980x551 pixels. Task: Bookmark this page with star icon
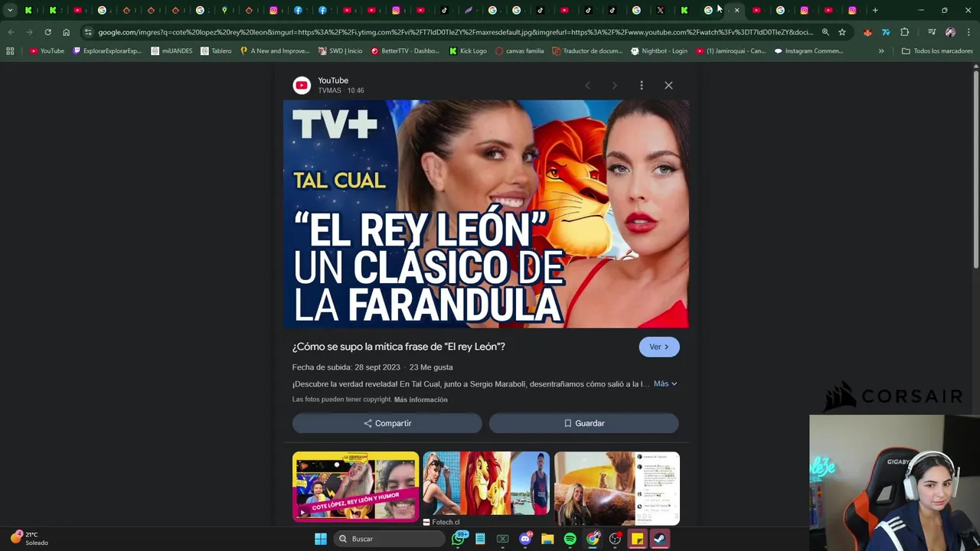(x=842, y=32)
